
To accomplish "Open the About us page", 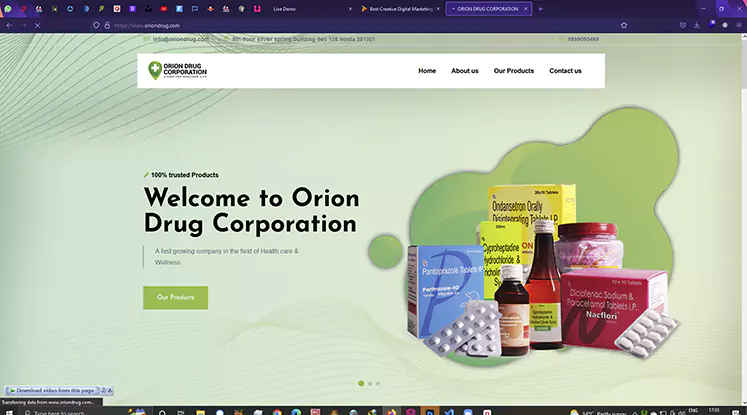I will click(464, 71).
